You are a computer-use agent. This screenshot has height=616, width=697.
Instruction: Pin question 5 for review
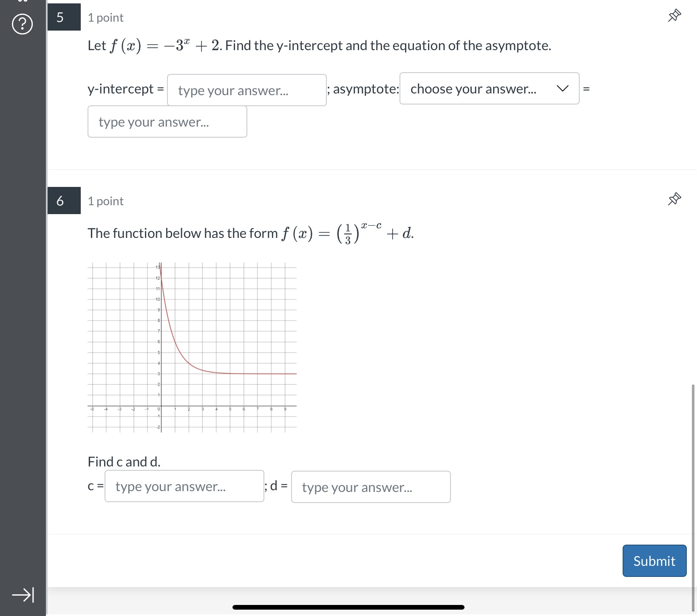coord(674,15)
